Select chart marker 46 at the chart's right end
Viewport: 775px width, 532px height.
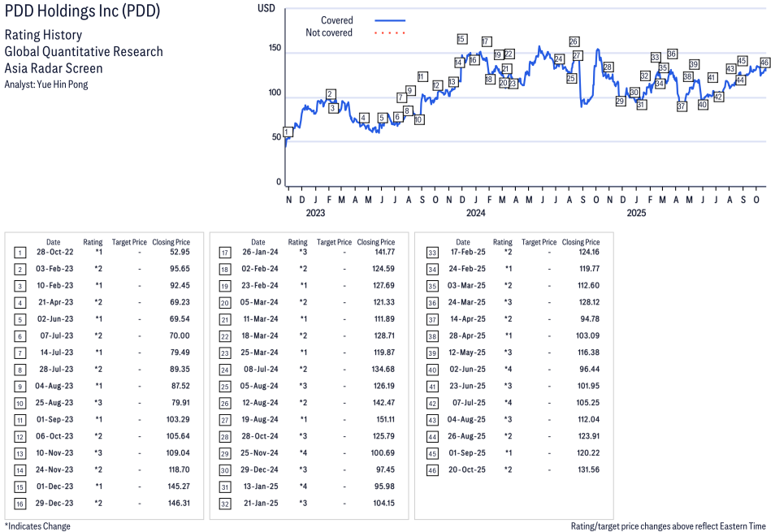coord(764,63)
